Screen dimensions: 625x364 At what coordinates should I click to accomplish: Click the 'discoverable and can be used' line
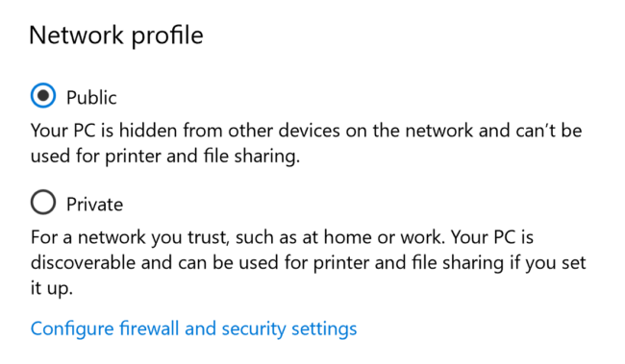tap(308, 263)
